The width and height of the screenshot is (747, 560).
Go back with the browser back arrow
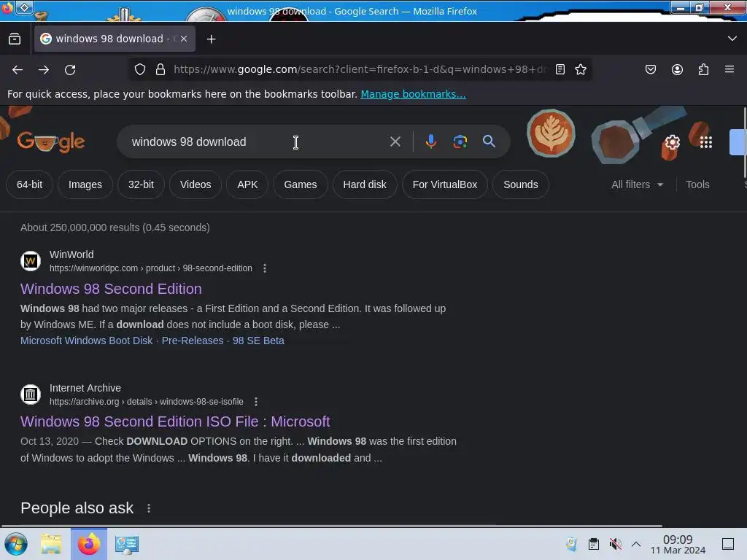click(18, 69)
